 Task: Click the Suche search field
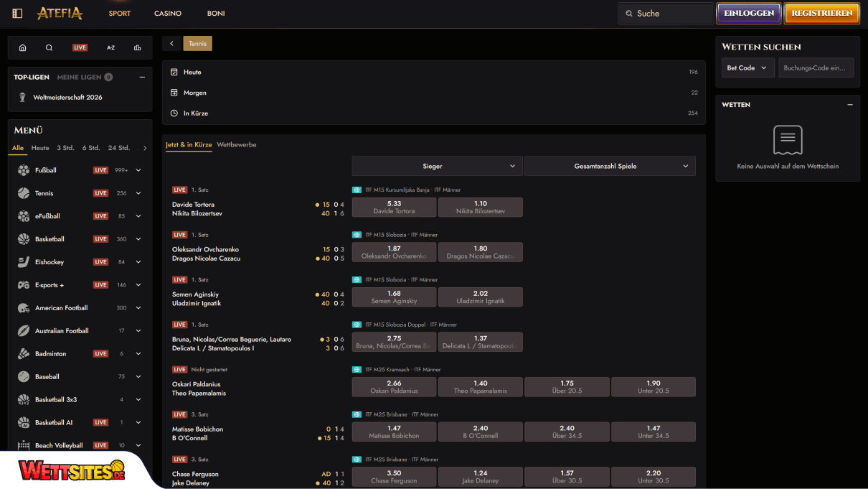[666, 14]
